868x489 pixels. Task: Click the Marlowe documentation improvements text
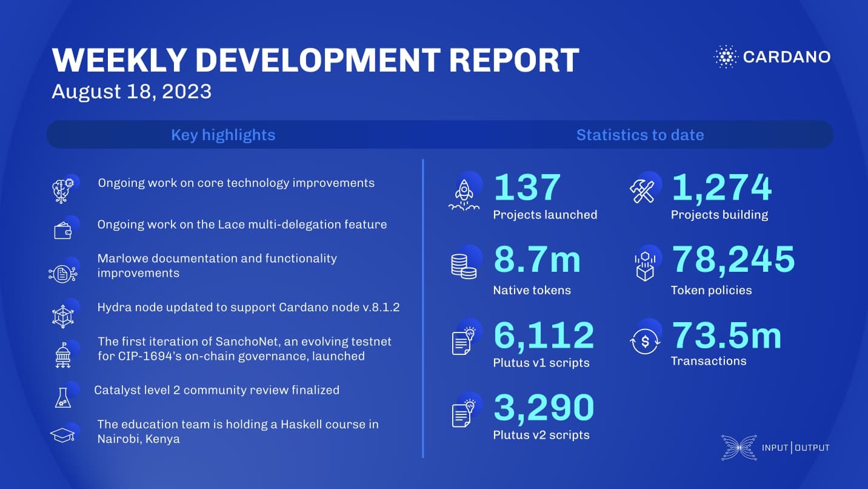[x=217, y=266]
